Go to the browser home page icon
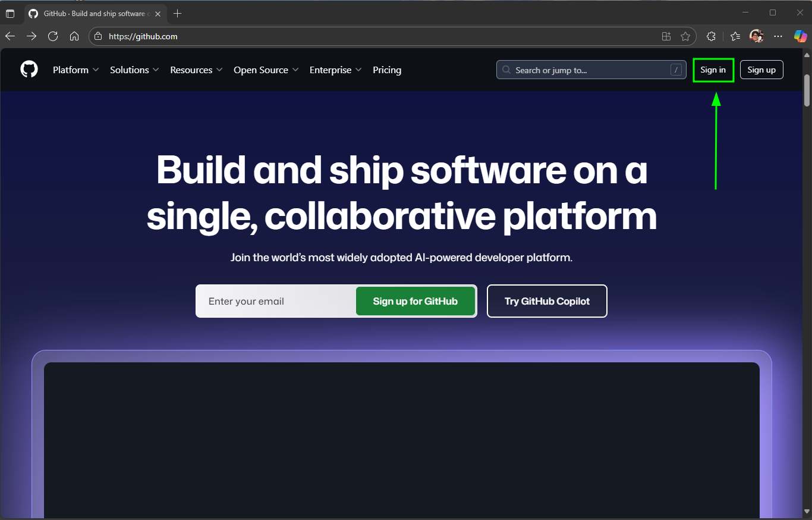Viewport: 812px width, 520px height. 74,36
